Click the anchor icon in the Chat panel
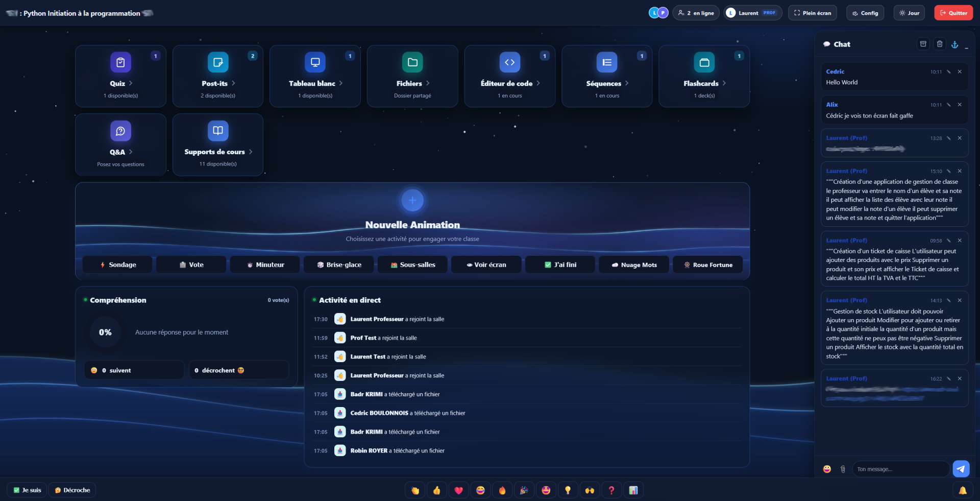Viewport: 980px width, 501px height. [955, 44]
